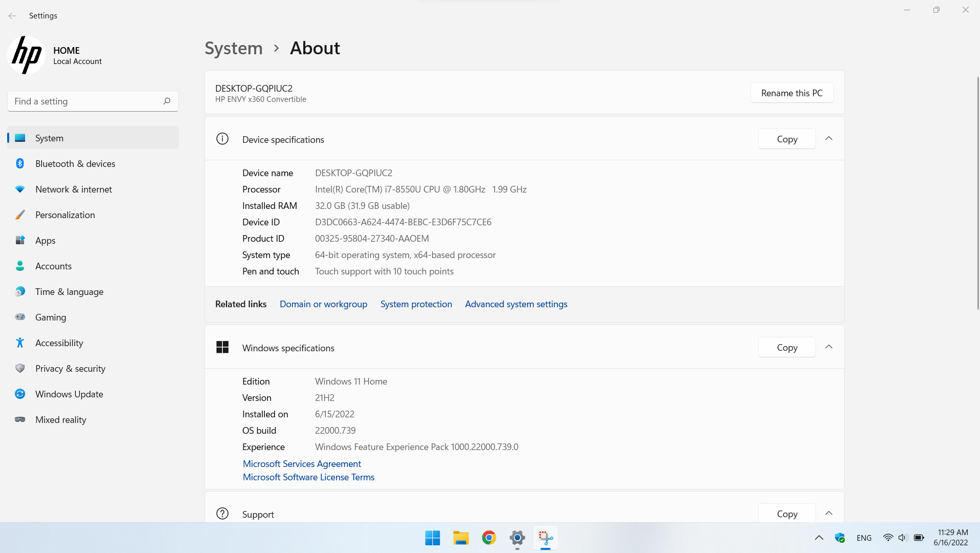The image size is (980, 553).
Task: Open File Explorer from the taskbar
Action: click(x=461, y=538)
